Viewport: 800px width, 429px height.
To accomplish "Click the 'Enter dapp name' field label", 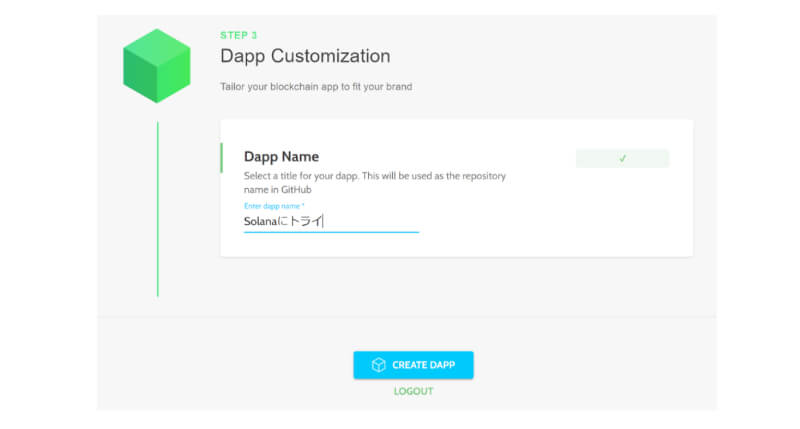I will point(274,206).
